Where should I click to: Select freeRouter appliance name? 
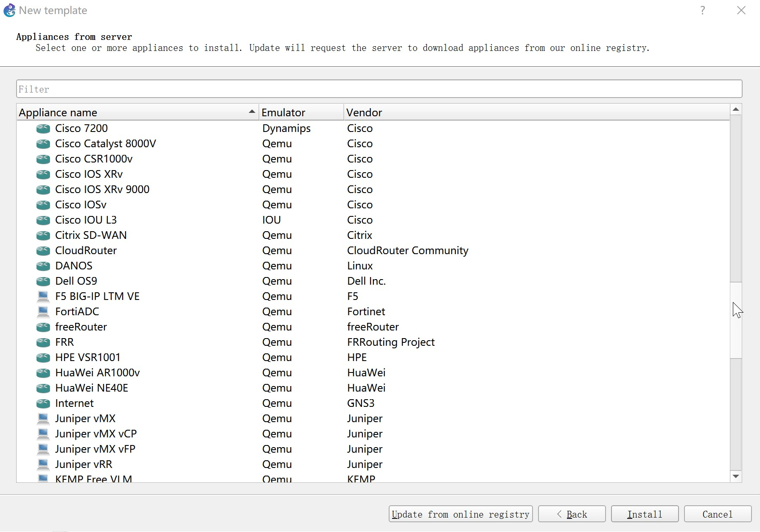click(x=81, y=327)
